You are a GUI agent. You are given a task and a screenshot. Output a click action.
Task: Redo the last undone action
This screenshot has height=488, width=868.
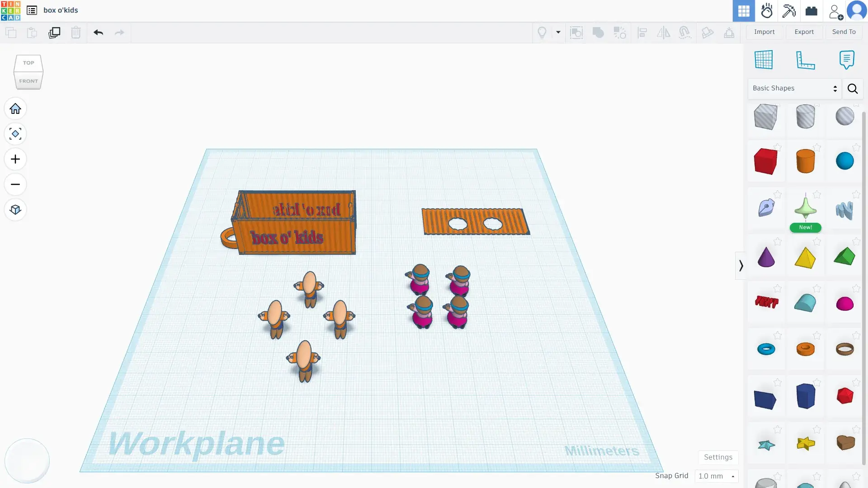pos(119,33)
